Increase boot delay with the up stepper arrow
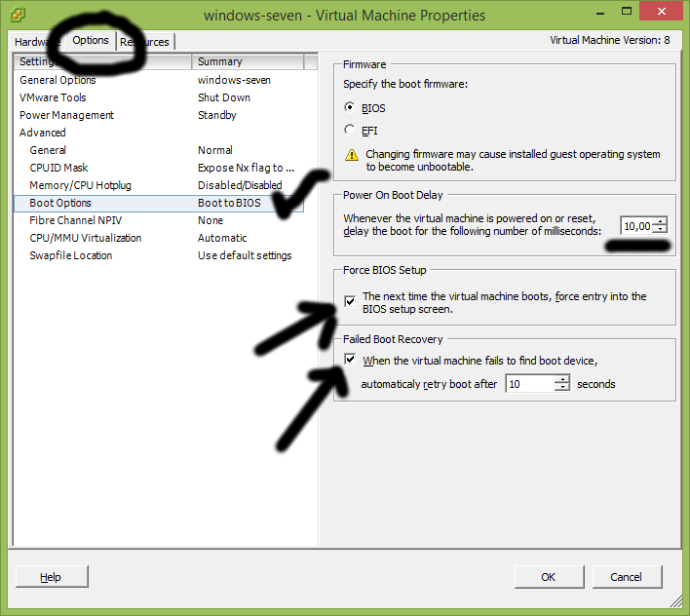 660,222
